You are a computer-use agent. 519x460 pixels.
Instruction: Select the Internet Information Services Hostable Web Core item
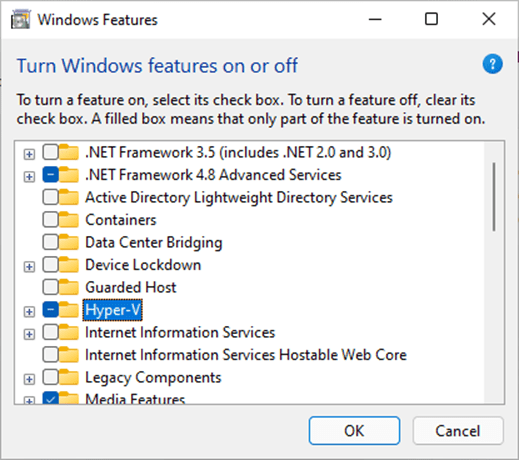(x=246, y=355)
